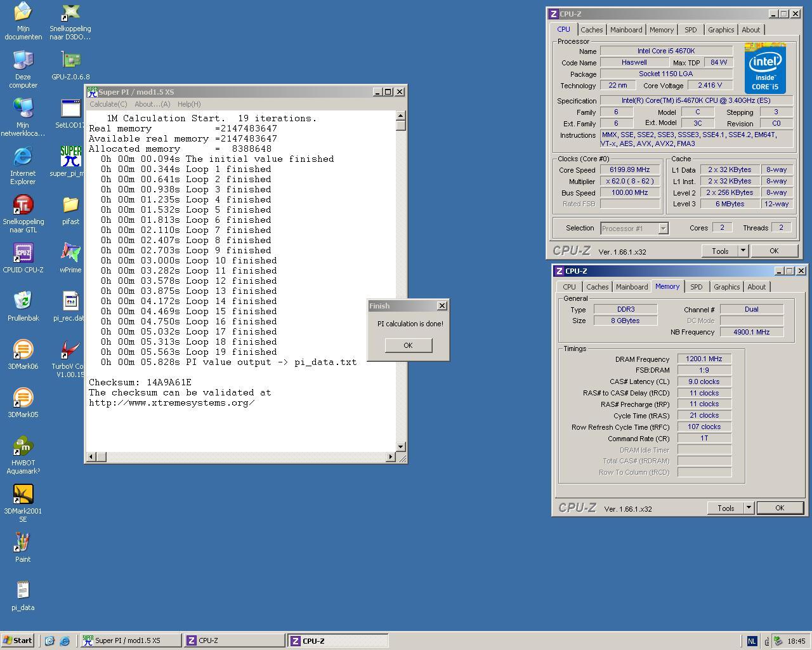Image resolution: width=812 pixels, height=650 pixels.
Task: Click the Core Speed 6199.89 MHz field
Action: tap(629, 169)
